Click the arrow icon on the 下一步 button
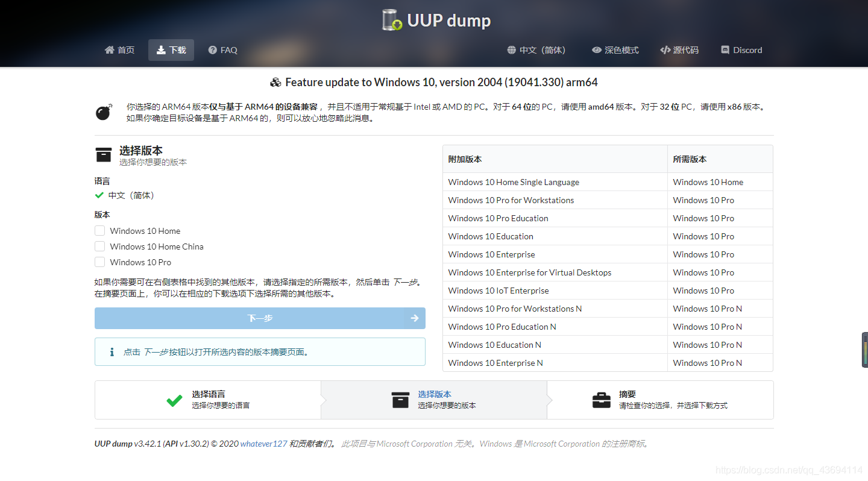The height and width of the screenshot is (481, 868). (415, 318)
